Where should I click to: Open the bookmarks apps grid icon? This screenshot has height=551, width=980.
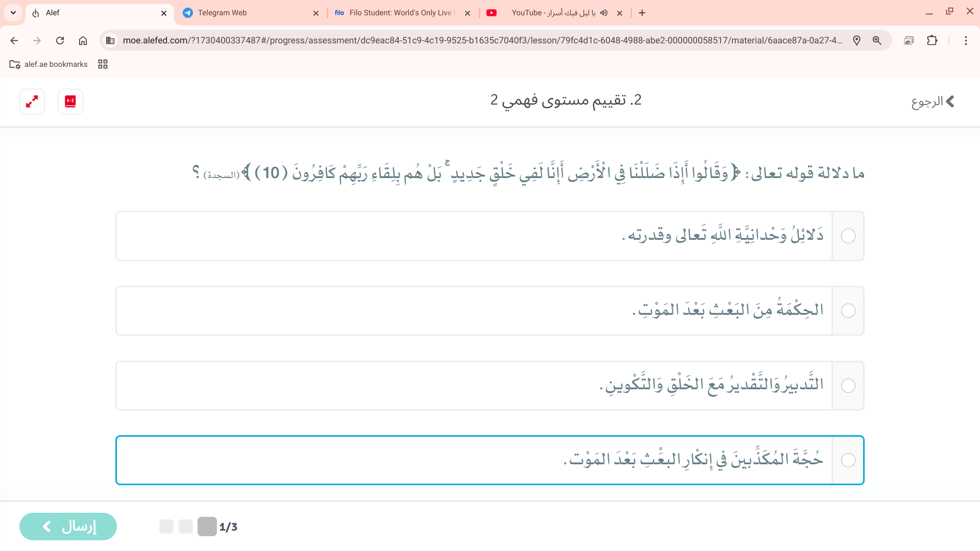pos(103,64)
